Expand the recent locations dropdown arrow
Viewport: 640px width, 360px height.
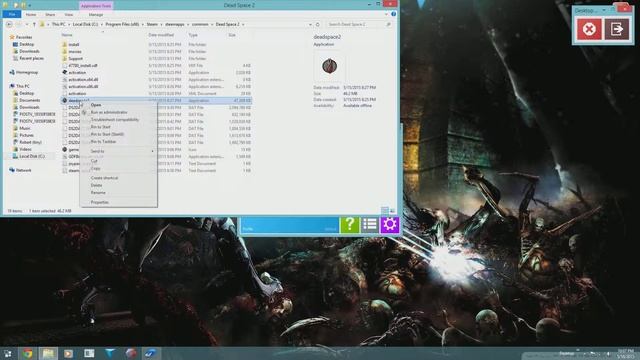click(x=27, y=24)
